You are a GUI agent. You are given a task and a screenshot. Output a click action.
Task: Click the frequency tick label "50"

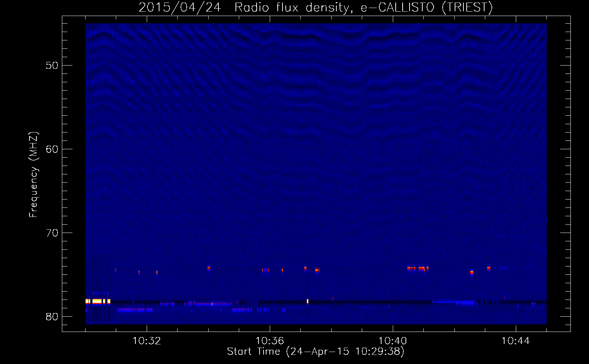[x=52, y=66]
